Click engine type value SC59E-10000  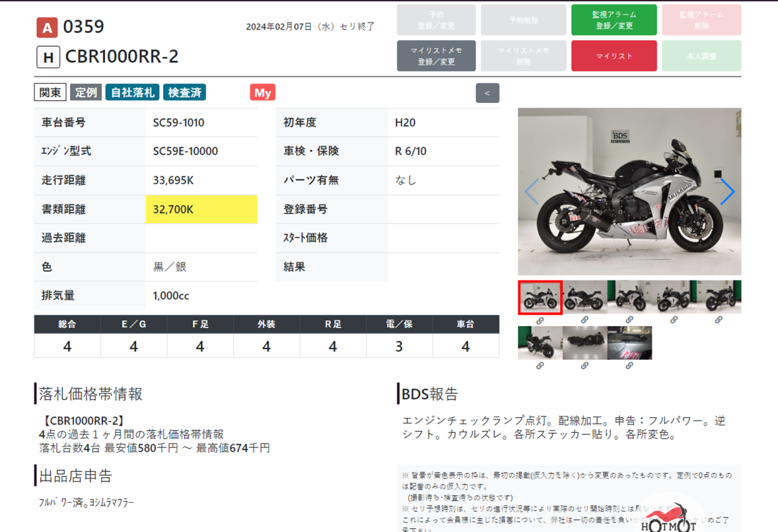pyautogui.click(x=185, y=151)
